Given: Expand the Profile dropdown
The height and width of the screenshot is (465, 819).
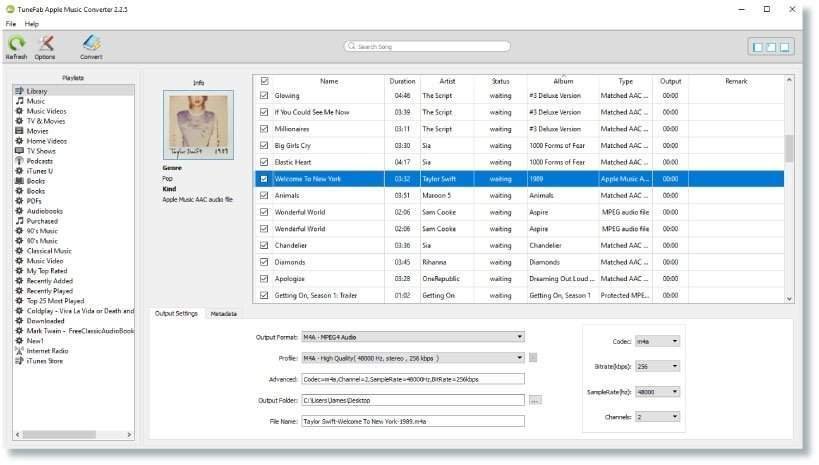Looking at the screenshot, I should click(x=413, y=358).
